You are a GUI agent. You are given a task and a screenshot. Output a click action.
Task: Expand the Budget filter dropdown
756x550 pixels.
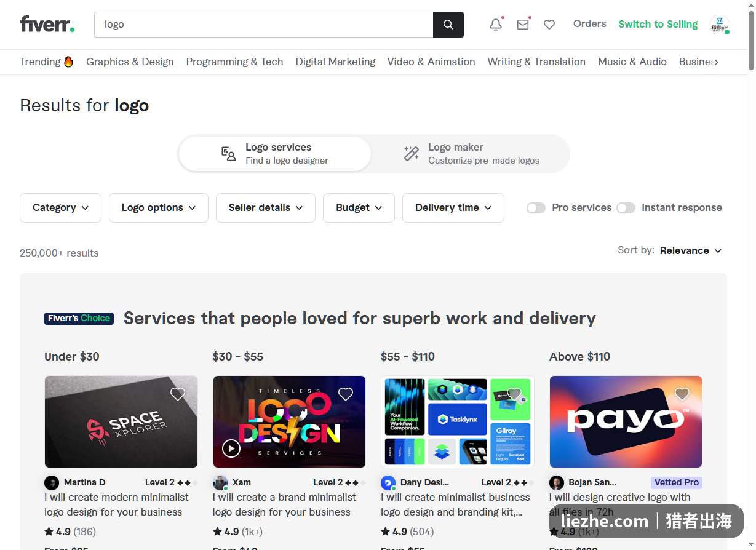point(359,208)
